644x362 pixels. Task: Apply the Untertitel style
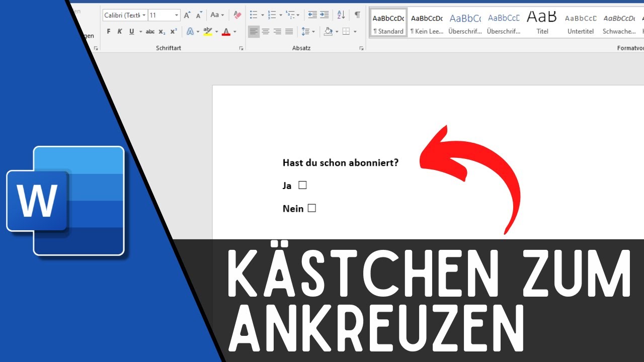click(x=581, y=23)
